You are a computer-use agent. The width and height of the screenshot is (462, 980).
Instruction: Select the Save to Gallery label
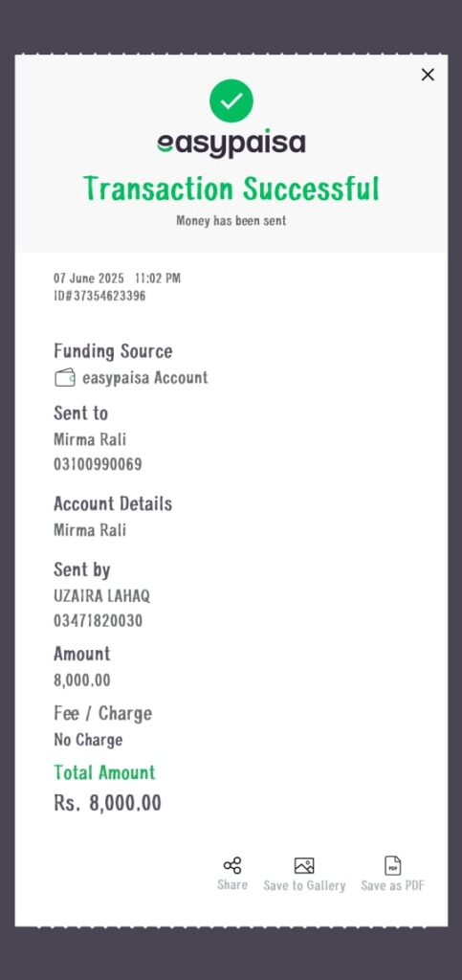click(304, 885)
